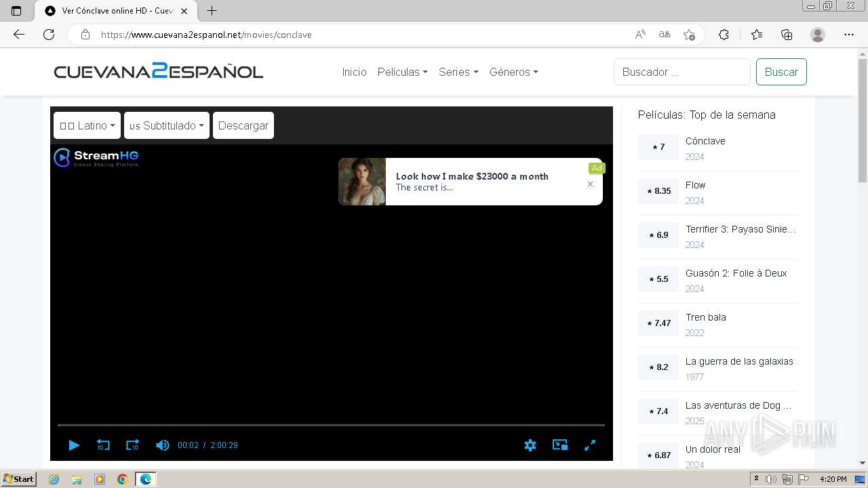Screen dimensions: 868x488
Task: Click the 4:20 PM clock
Action: pyautogui.click(x=833, y=479)
